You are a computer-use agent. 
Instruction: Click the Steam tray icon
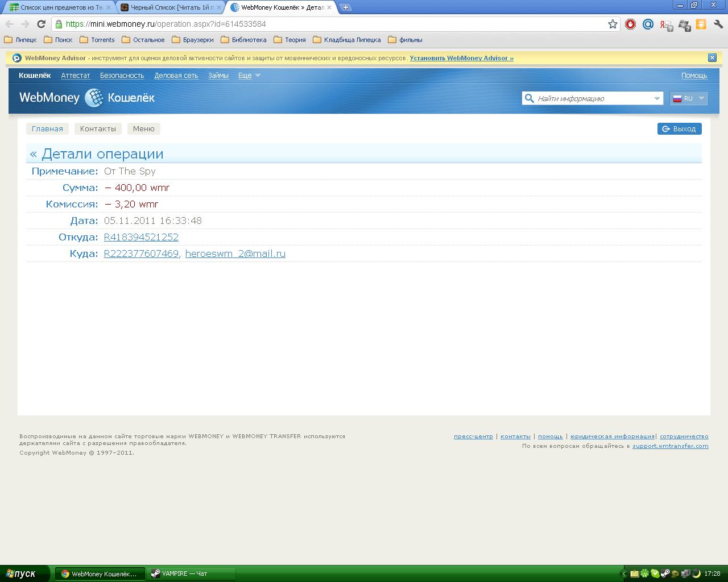point(665,573)
